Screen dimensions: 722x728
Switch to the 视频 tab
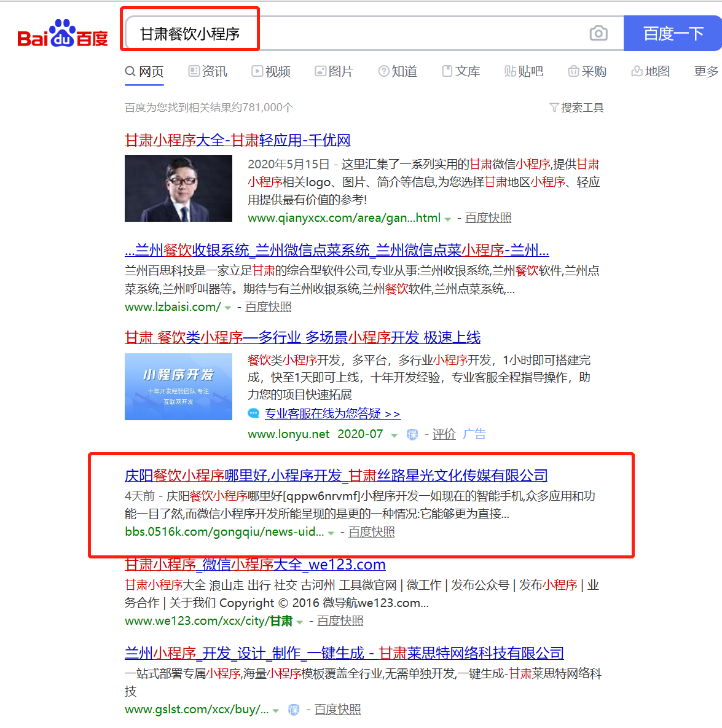(x=271, y=71)
